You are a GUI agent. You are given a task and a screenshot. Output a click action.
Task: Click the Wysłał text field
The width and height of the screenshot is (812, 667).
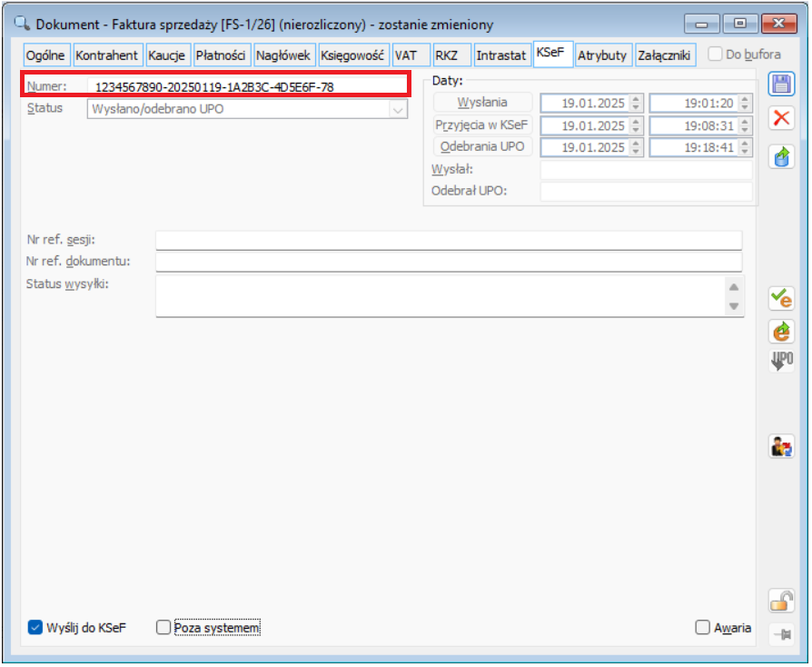tap(646, 169)
